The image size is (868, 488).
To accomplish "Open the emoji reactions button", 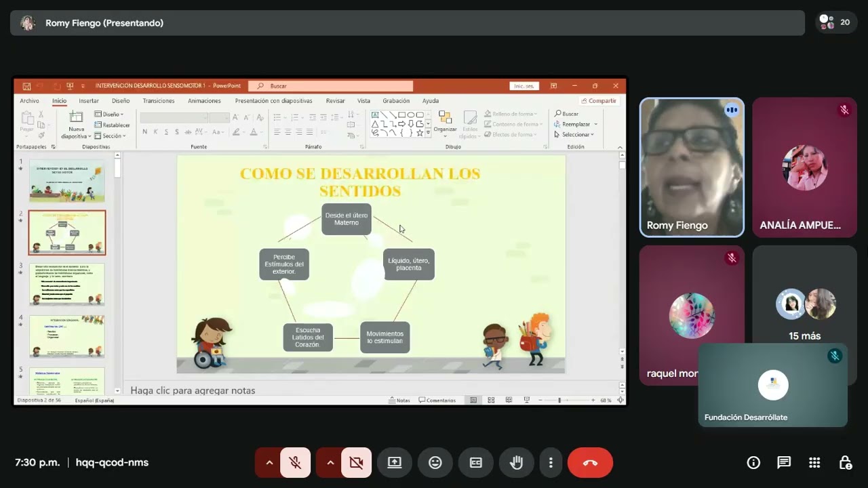I will click(435, 462).
